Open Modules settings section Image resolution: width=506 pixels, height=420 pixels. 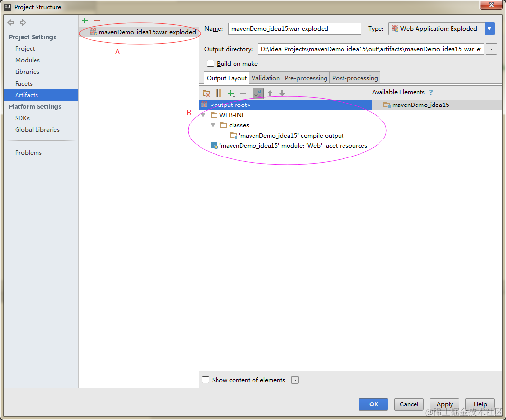tap(27, 60)
